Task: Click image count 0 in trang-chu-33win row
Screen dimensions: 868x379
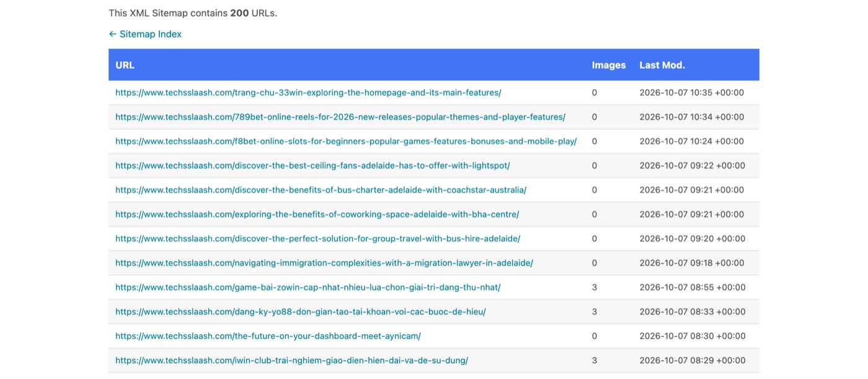Action: 595,93
